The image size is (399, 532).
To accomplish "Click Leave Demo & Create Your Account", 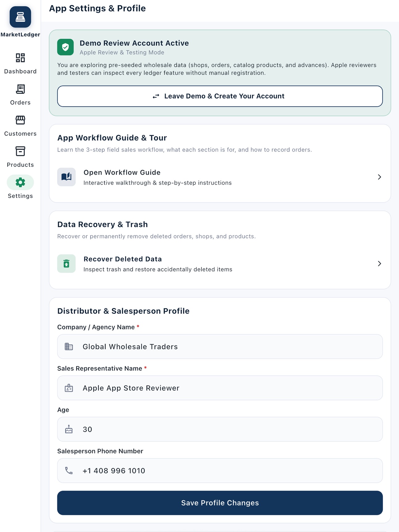I will pyautogui.click(x=220, y=96).
